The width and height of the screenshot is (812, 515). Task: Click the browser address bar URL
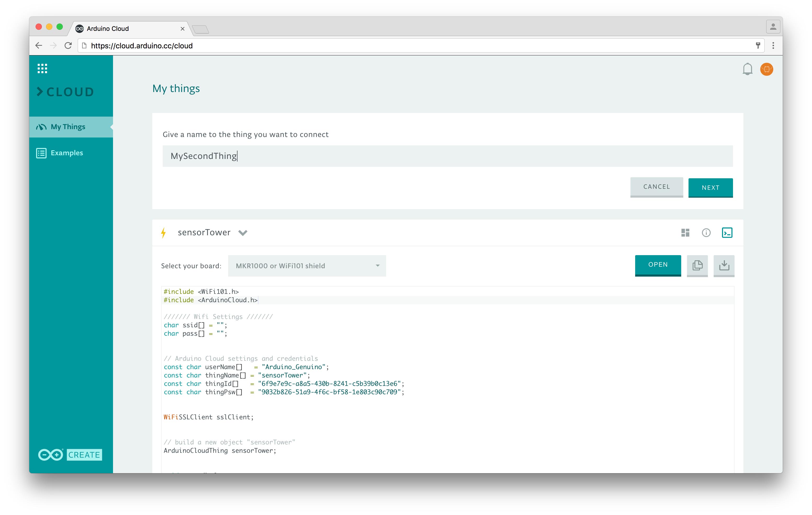click(142, 46)
